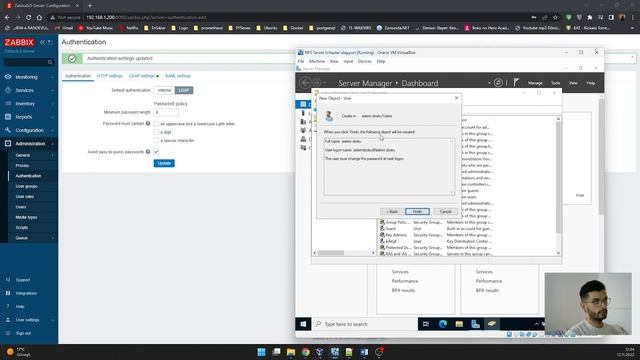This screenshot has width=640, height=360.
Task: Click help icon beside Password must contain
Action: [x=148, y=123]
